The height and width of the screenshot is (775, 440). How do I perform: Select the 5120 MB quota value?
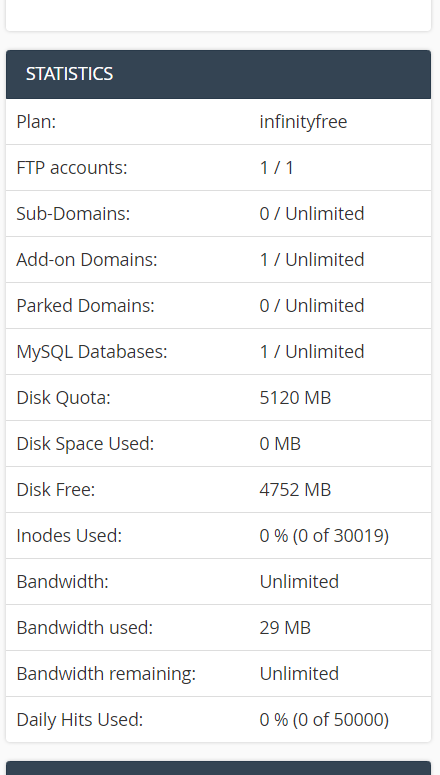coord(295,397)
